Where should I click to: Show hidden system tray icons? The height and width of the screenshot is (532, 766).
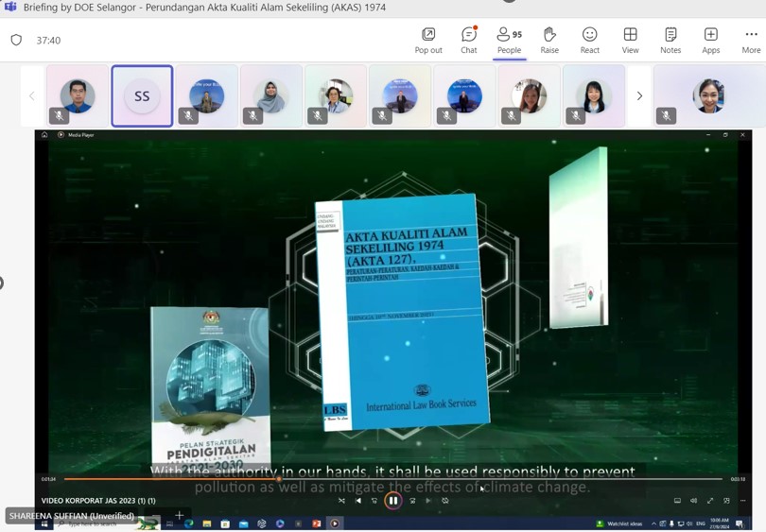pyautogui.click(x=654, y=523)
